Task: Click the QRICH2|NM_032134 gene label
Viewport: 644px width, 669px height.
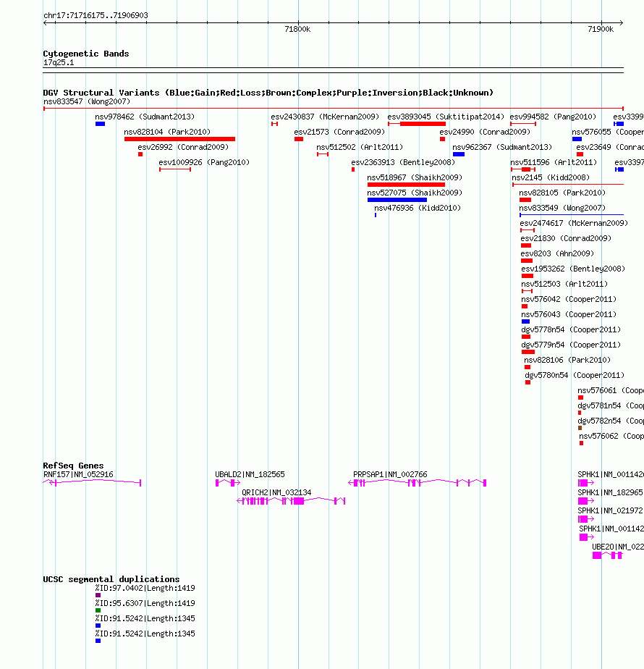Action: click(276, 493)
